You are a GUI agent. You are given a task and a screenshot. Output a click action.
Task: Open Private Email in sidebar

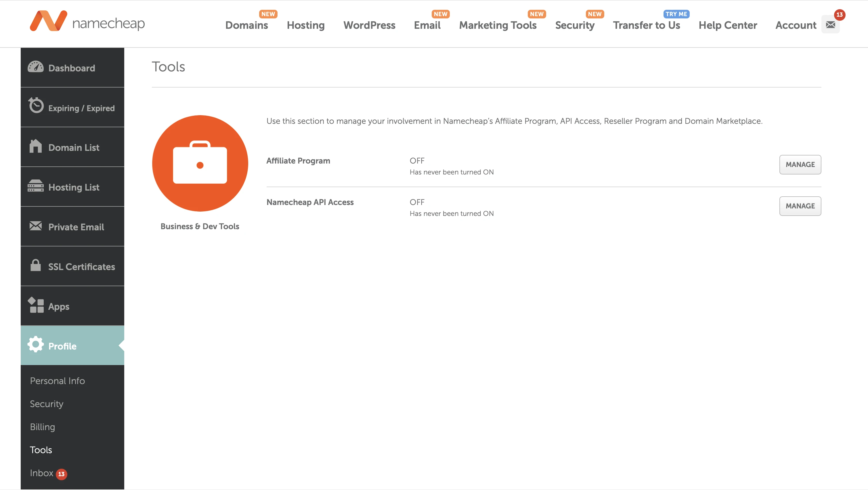(x=72, y=227)
